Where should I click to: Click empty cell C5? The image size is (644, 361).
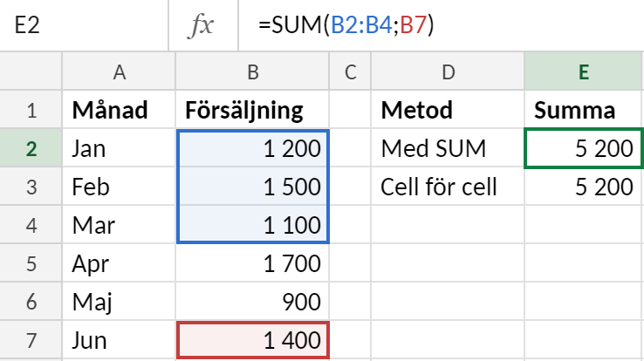coord(350,262)
